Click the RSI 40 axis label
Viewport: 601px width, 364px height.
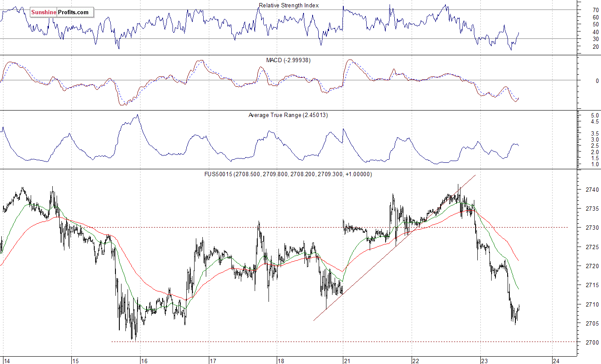coord(595,32)
